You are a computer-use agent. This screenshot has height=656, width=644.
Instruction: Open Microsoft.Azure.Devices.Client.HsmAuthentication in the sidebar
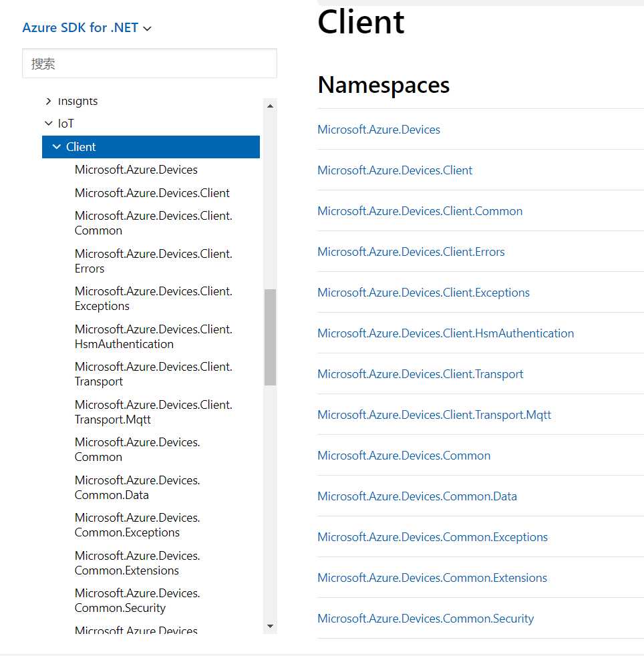pos(153,337)
